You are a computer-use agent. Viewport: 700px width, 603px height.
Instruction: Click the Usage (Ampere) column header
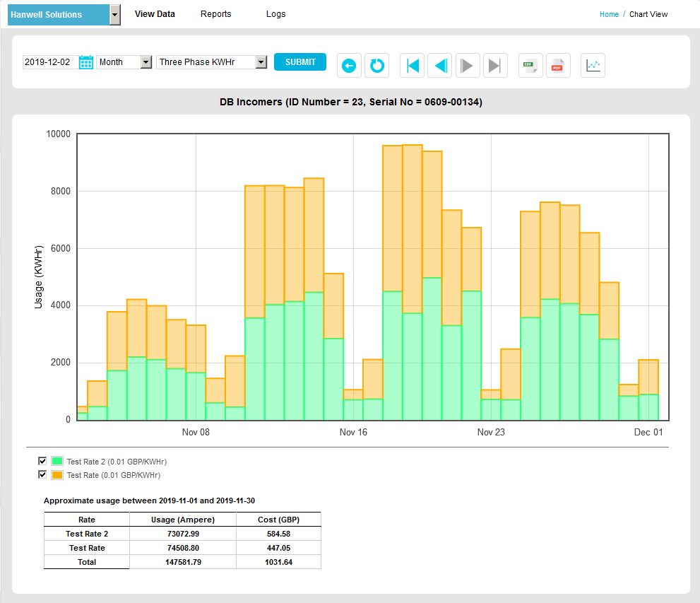point(183,520)
